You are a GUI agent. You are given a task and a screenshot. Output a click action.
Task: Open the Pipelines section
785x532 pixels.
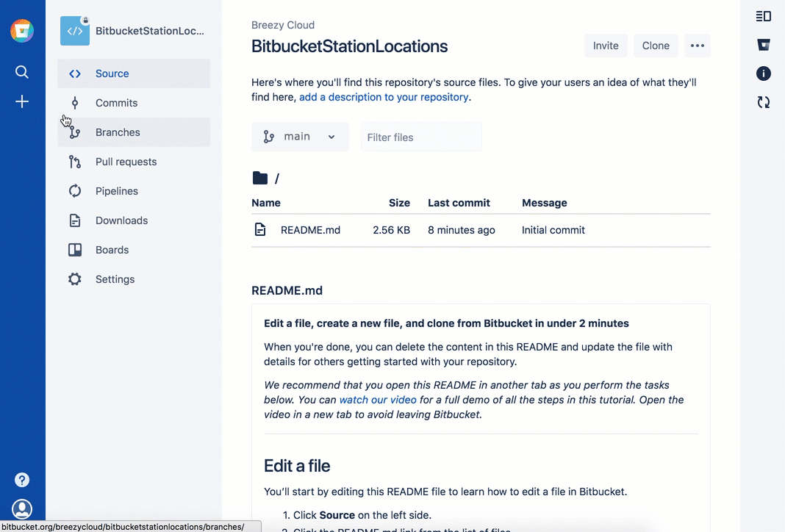point(116,191)
